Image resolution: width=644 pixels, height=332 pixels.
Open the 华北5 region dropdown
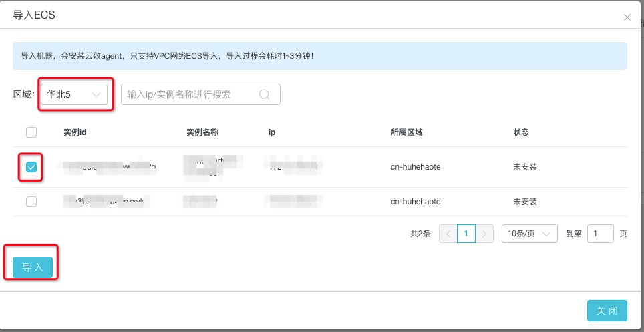74,94
